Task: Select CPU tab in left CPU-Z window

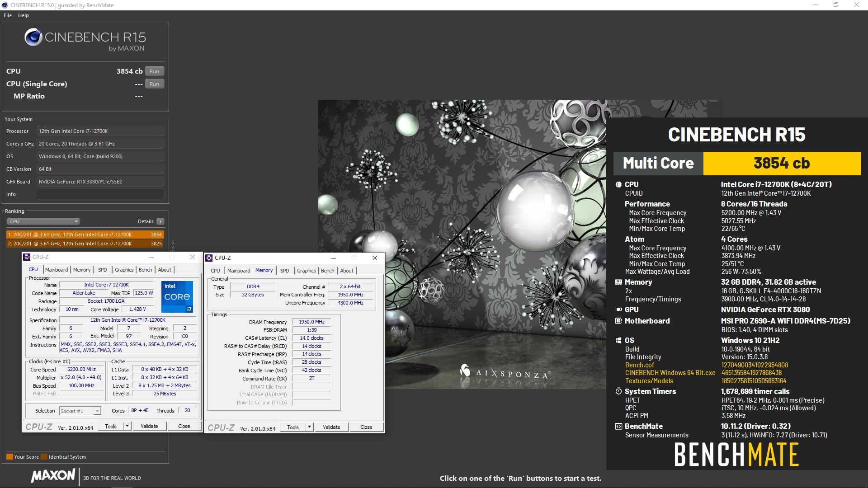Action: (33, 269)
